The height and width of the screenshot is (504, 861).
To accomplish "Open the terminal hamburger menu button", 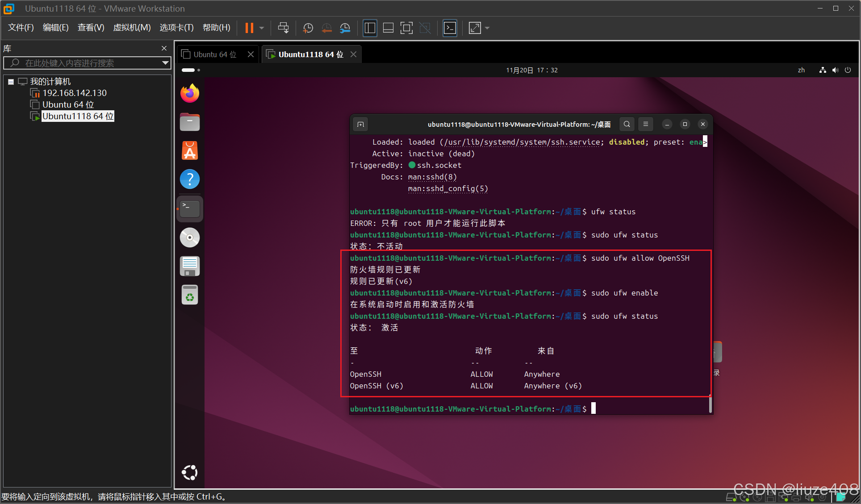I will [645, 124].
